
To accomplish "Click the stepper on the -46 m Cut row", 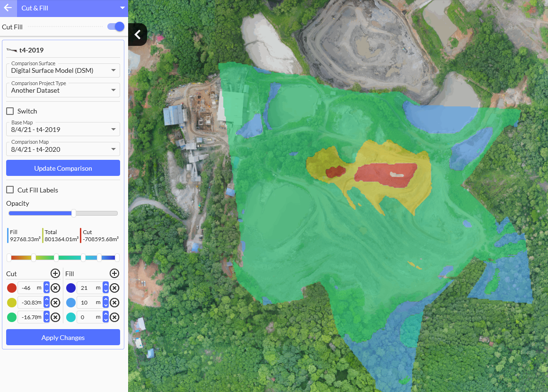I will [x=46, y=288].
